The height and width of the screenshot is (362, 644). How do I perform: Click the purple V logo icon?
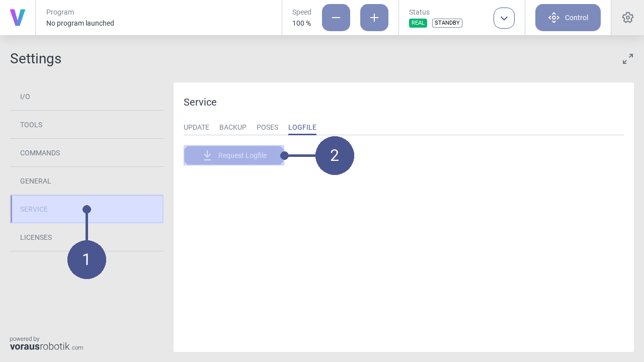pos(18,18)
